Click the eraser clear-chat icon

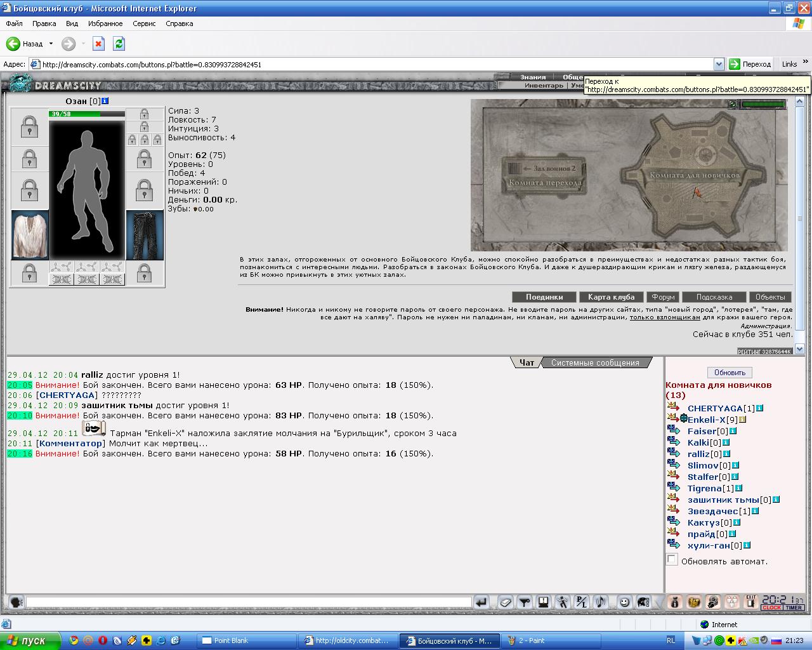(x=506, y=602)
